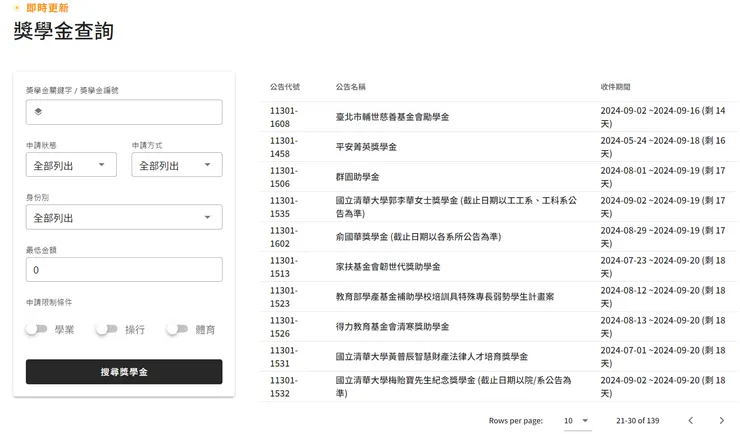Click the 收件期間 column header
This screenshot has height=434, width=740.
click(615, 87)
